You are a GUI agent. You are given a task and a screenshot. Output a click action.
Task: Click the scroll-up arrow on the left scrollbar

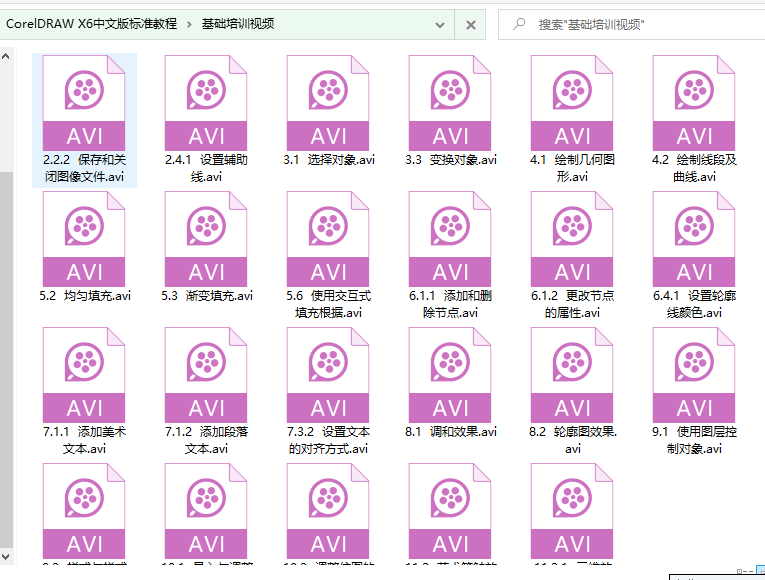pos(6,56)
